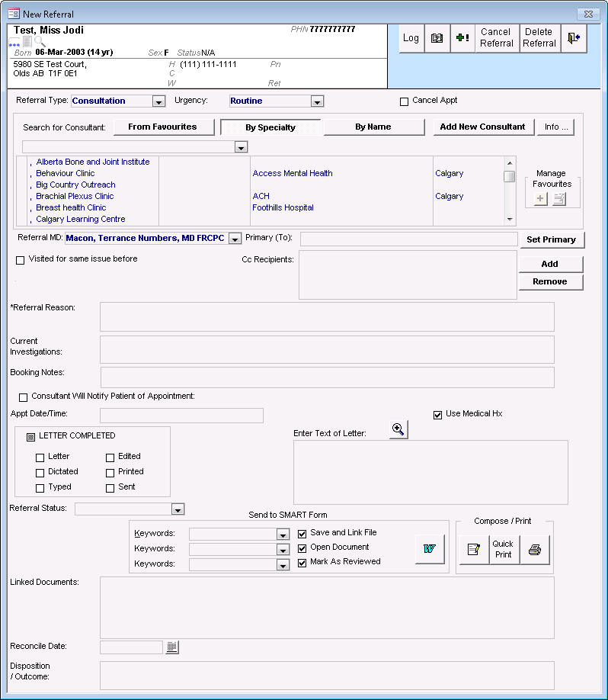Click the Remove recipient button

tap(550, 281)
